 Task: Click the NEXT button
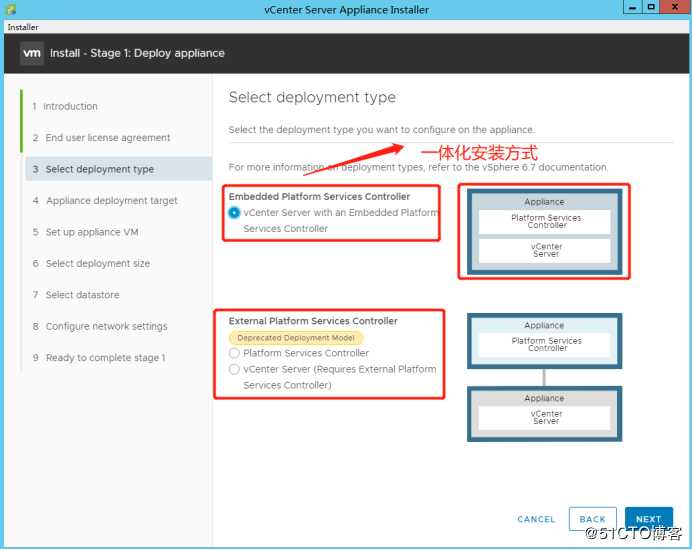tap(649, 519)
